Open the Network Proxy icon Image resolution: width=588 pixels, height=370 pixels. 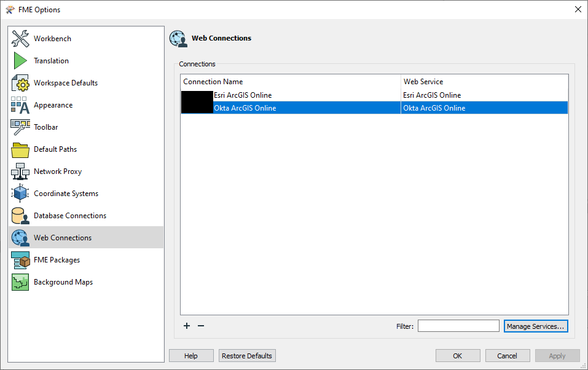[x=20, y=171]
